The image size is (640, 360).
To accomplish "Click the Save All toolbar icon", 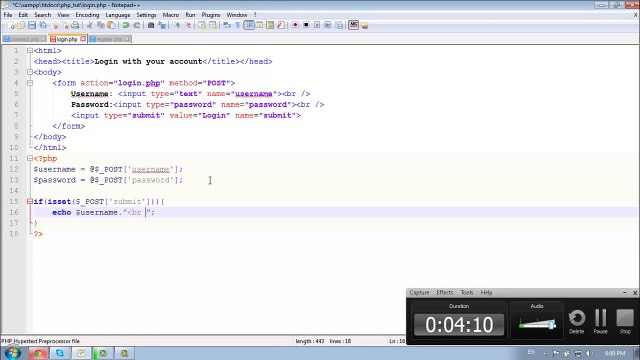I will [x=43, y=25].
